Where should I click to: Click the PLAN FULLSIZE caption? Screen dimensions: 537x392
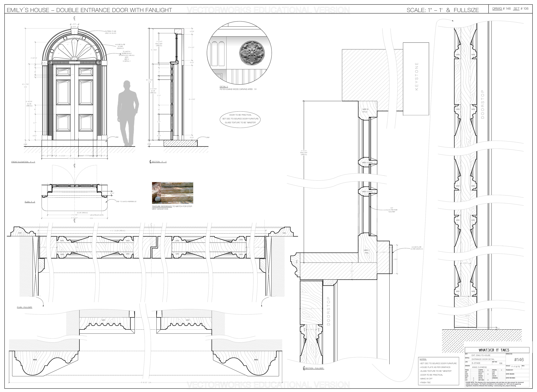click(24, 307)
